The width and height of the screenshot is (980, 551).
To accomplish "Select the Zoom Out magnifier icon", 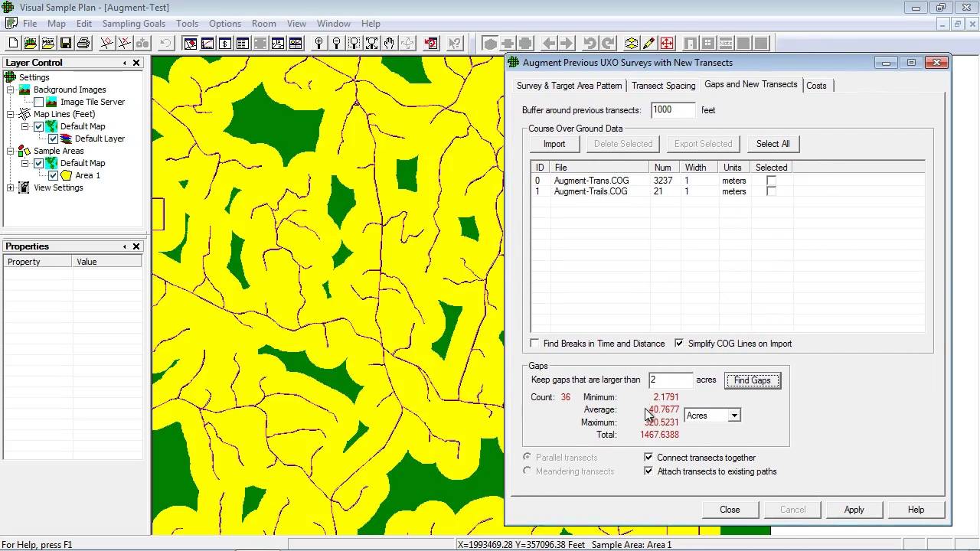I will click(x=336, y=44).
